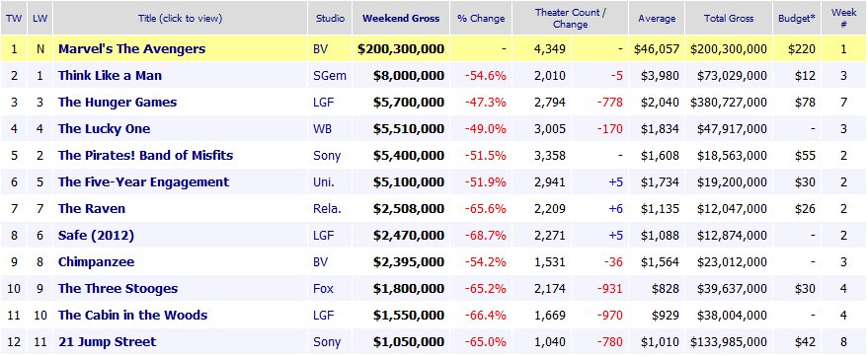Open Marvel's The Avengers title link
Viewport: 868px width, 357px height.
coord(131,48)
